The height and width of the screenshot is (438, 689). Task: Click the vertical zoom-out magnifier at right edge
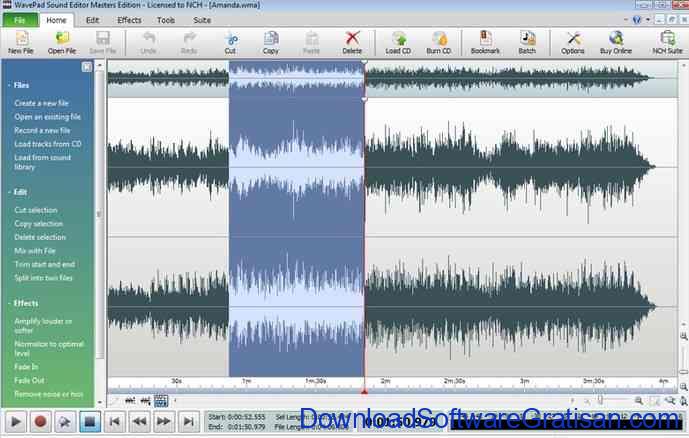pyautogui.click(x=684, y=387)
